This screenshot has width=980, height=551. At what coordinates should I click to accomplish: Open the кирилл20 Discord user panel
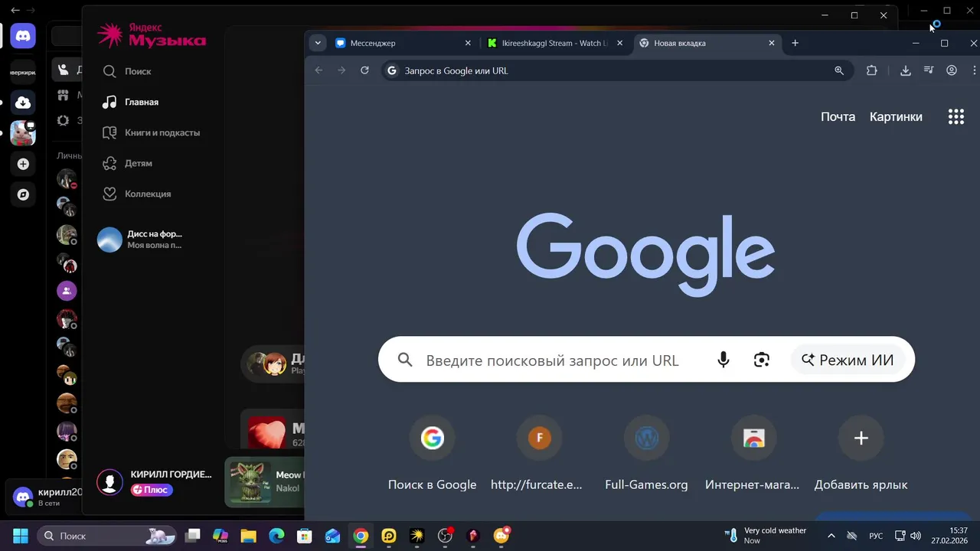tap(47, 497)
